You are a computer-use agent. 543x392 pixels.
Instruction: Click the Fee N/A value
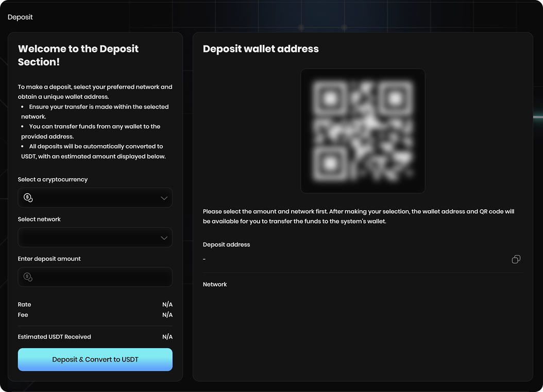pyautogui.click(x=167, y=315)
